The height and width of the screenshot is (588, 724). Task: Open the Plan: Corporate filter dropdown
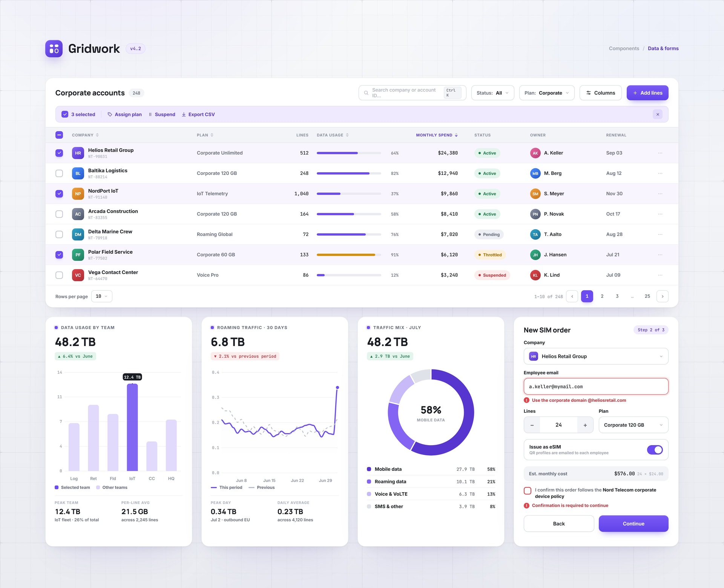[x=547, y=93]
